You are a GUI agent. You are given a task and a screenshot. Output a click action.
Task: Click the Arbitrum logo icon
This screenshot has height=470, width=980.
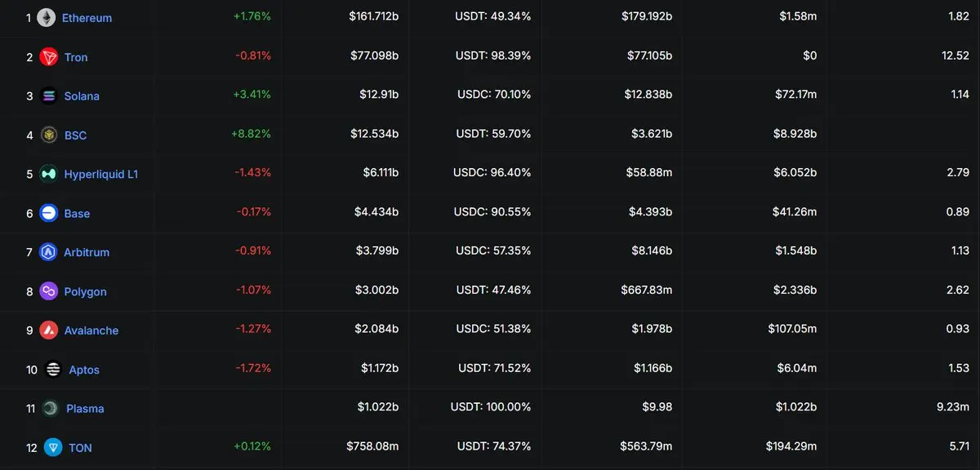coord(49,252)
